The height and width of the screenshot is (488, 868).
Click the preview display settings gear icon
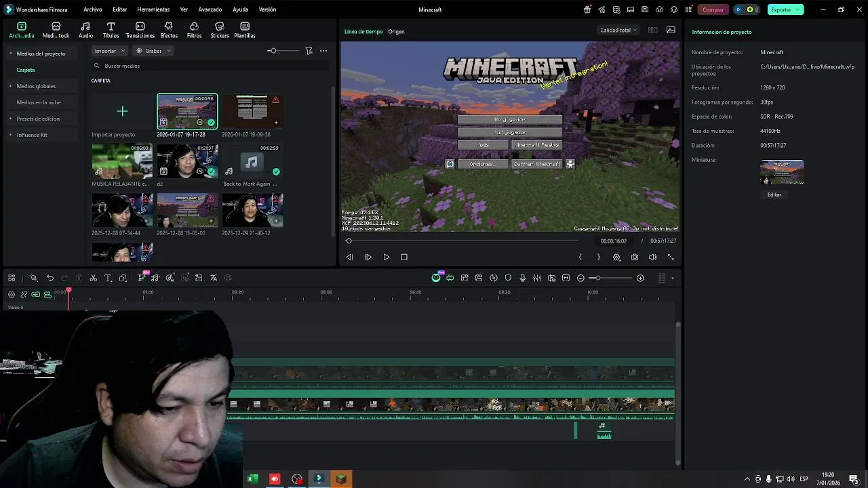click(x=616, y=258)
